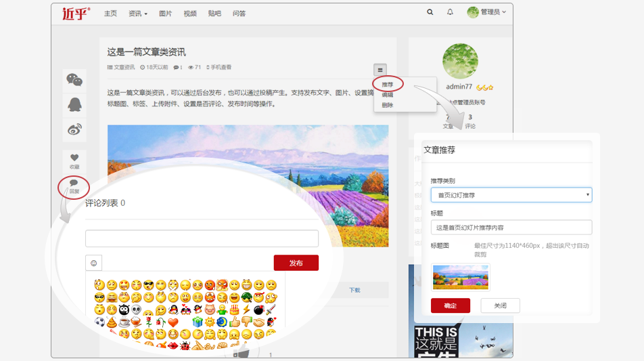The height and width of the screenshot is (361, 644).
Task: Click the comment text input field
Action: pyautogui.click(x=202, y=238)
